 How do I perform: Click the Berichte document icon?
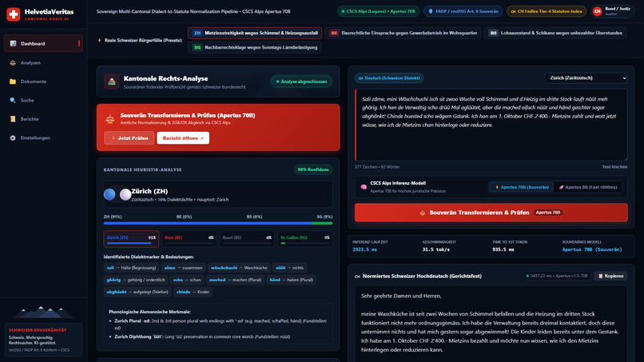(x=13, y=119)
